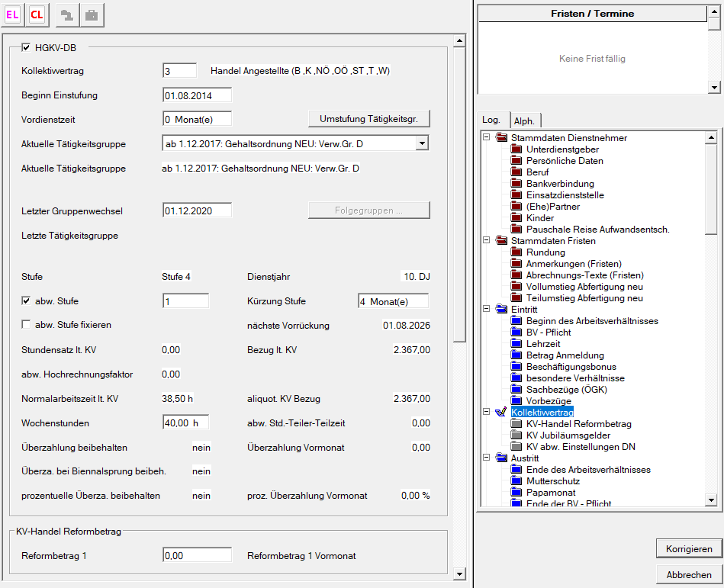This screenshot has height=588, width=724.
Task: Click the Korrigieren button
Action: click(689, 548)
